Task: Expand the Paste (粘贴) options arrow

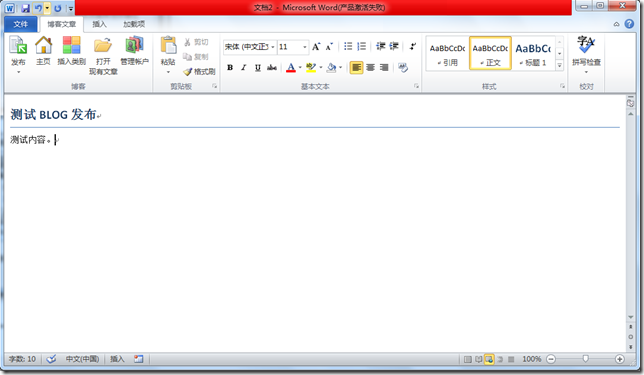Action: (168, 72)
